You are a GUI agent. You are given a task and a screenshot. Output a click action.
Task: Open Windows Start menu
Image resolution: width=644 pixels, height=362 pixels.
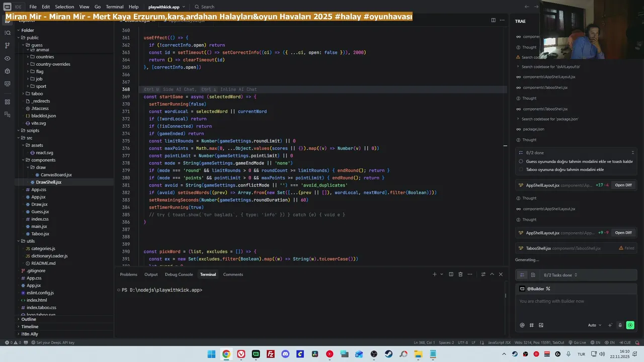click(x=211, y=354)
